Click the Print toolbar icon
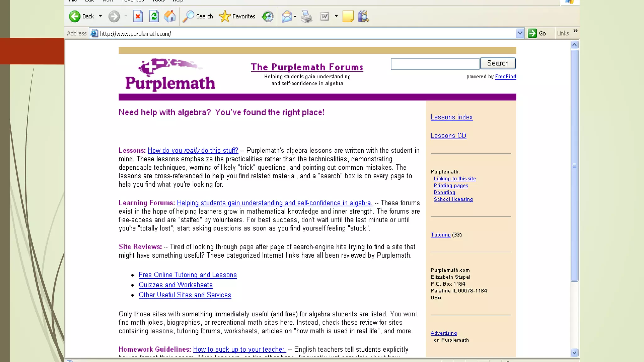Screen dimensions: 644x362 [306, 16]
